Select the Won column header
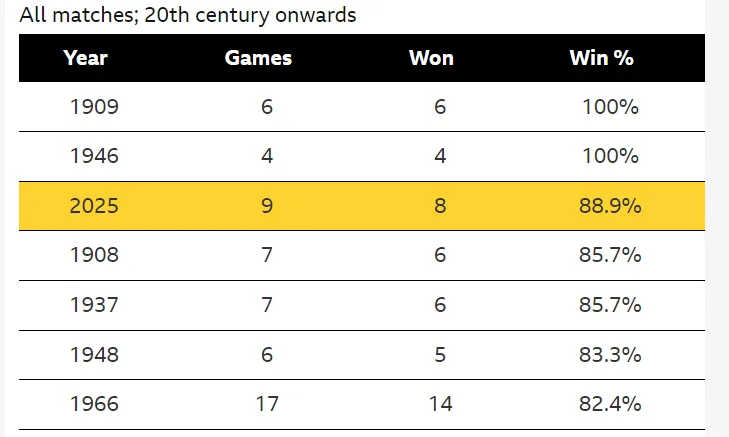 point(431,58)
